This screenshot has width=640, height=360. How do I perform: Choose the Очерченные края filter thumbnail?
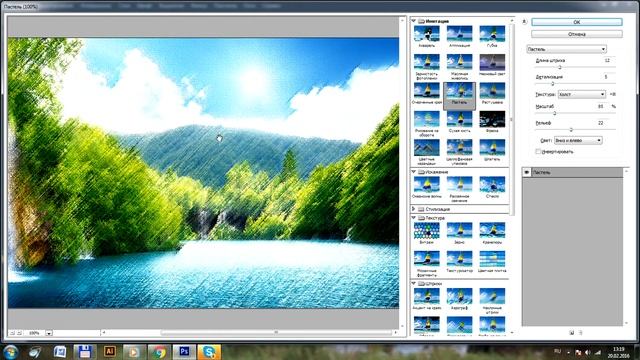[x=427, y=91]
